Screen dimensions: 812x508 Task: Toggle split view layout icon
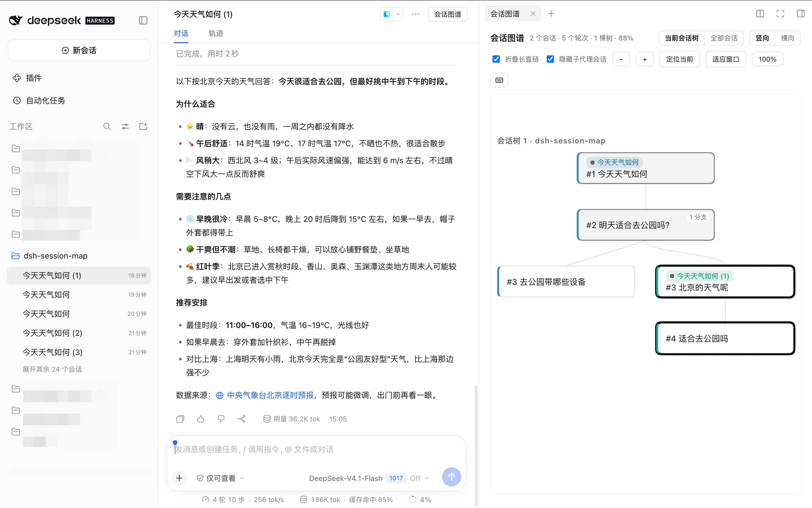tap(760, 14)
